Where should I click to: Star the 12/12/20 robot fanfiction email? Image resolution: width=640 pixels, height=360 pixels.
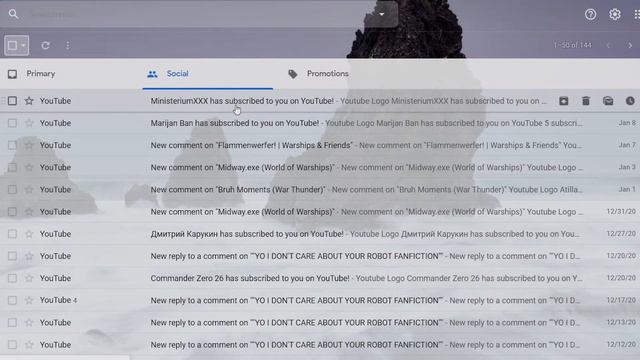tap(29, 344)
